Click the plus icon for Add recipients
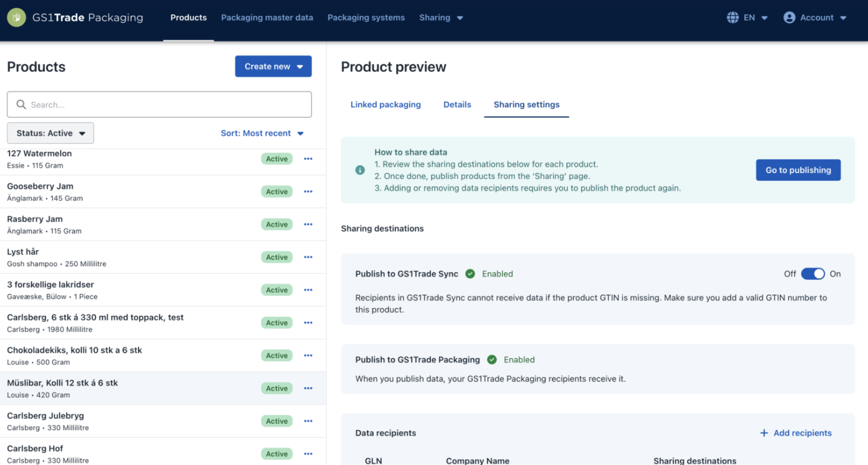The width and height of the screenshot is (868, 465). coord(764,433)
